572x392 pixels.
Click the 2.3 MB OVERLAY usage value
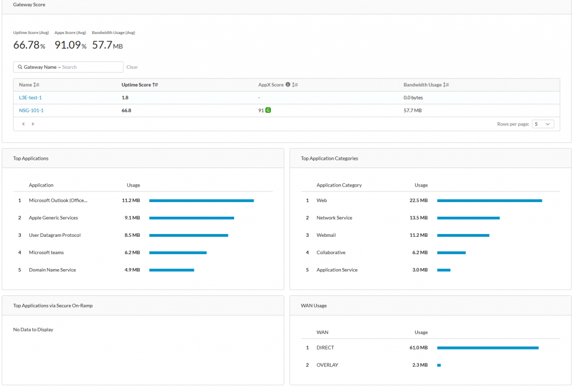tap(420, 365)
